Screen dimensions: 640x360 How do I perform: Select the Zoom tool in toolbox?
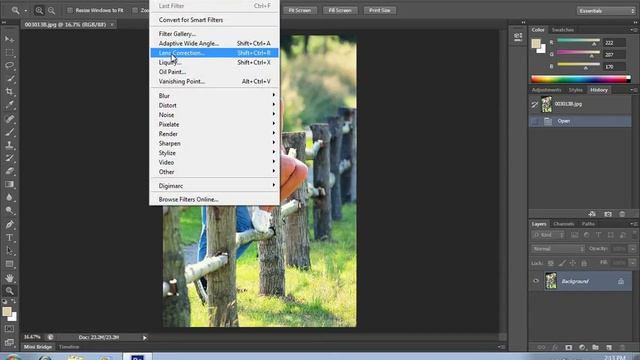tap(9, 291)
